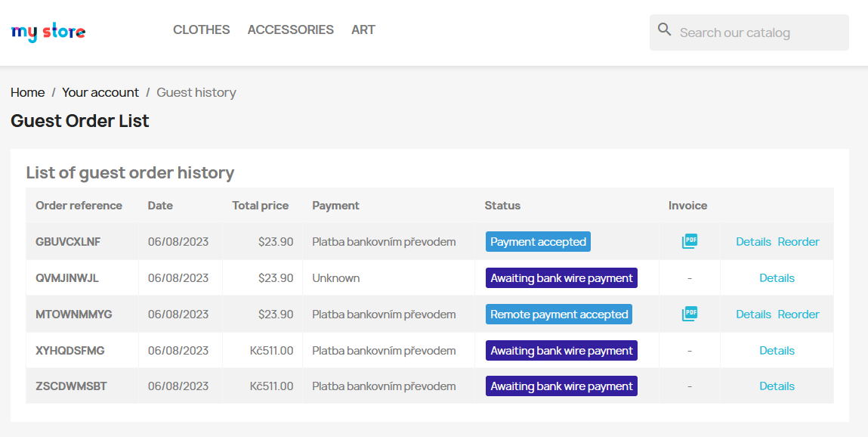
Task: Show Details for order XYHQDSFMG
Action: coord(777,351)
